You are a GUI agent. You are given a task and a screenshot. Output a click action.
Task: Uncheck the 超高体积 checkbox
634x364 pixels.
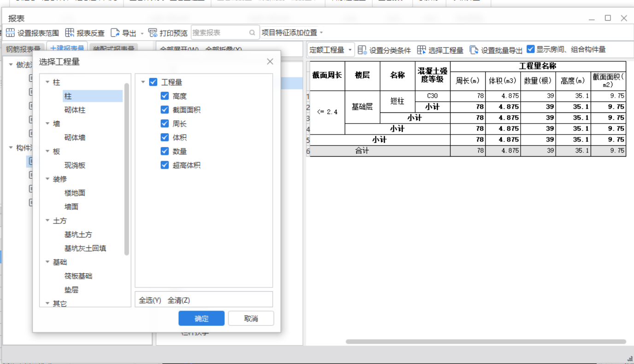164,165
